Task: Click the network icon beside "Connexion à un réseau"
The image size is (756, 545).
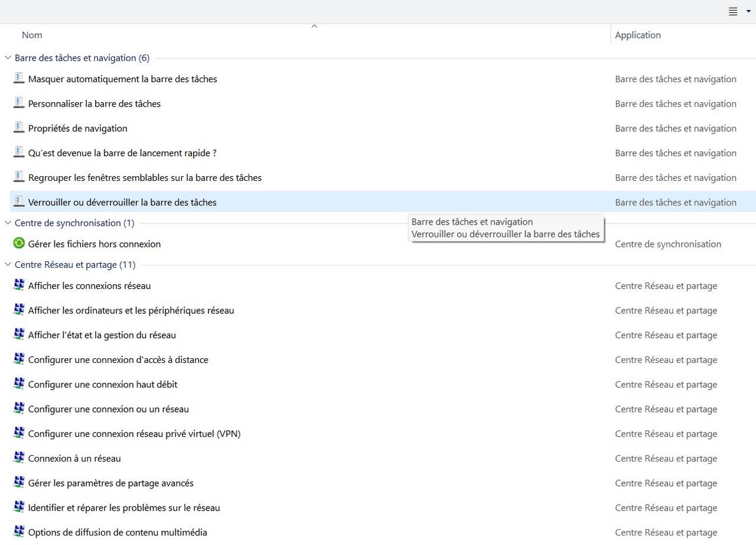Action: click(x=18, y=458)
